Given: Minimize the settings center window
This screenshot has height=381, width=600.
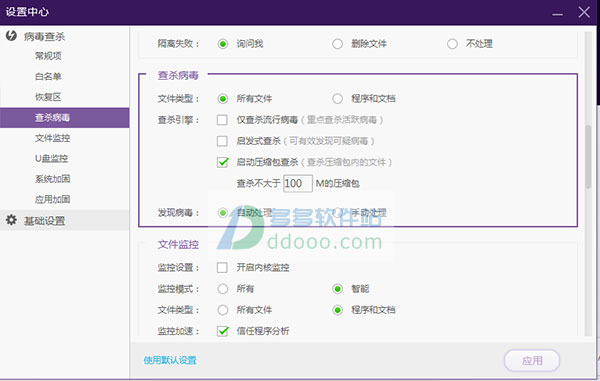Looking at the screenshot, I should coord(558,13).
